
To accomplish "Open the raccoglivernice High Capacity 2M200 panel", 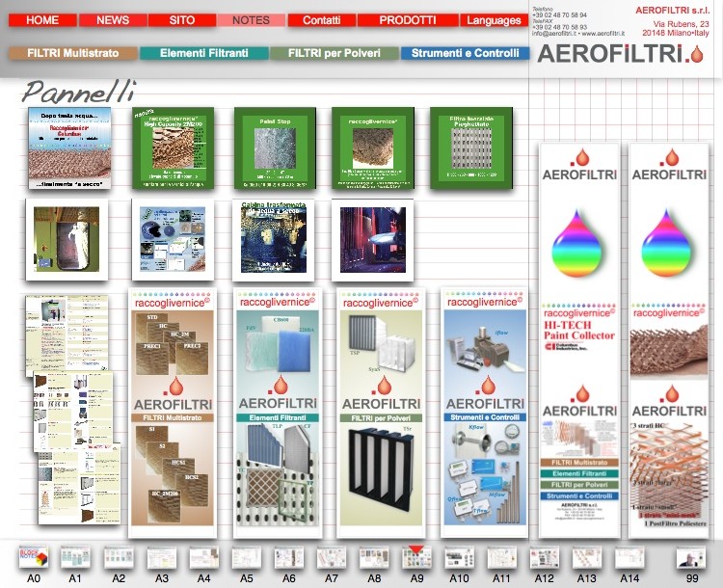I will 173,148.
